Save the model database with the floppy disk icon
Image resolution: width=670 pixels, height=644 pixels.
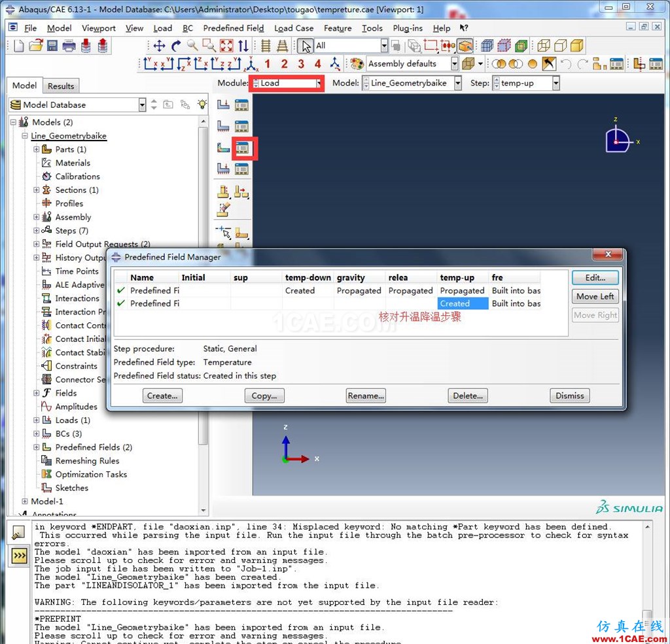[x=52, y=46]
